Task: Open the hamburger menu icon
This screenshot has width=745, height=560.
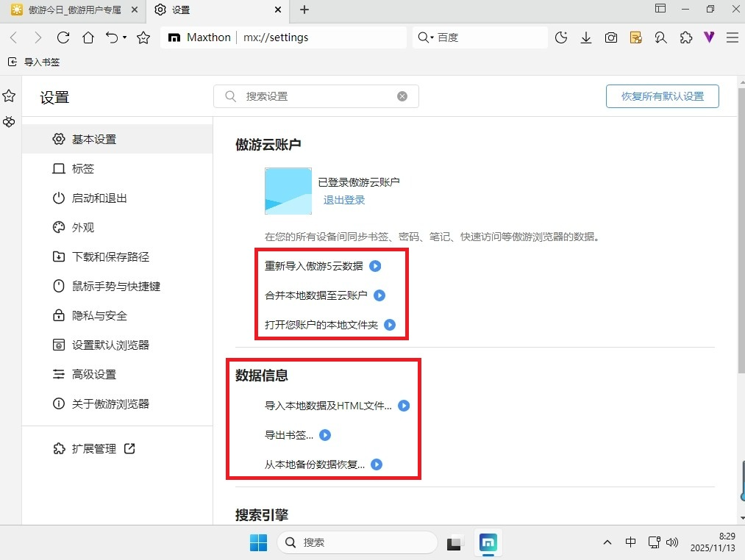Action: (732, 37)
